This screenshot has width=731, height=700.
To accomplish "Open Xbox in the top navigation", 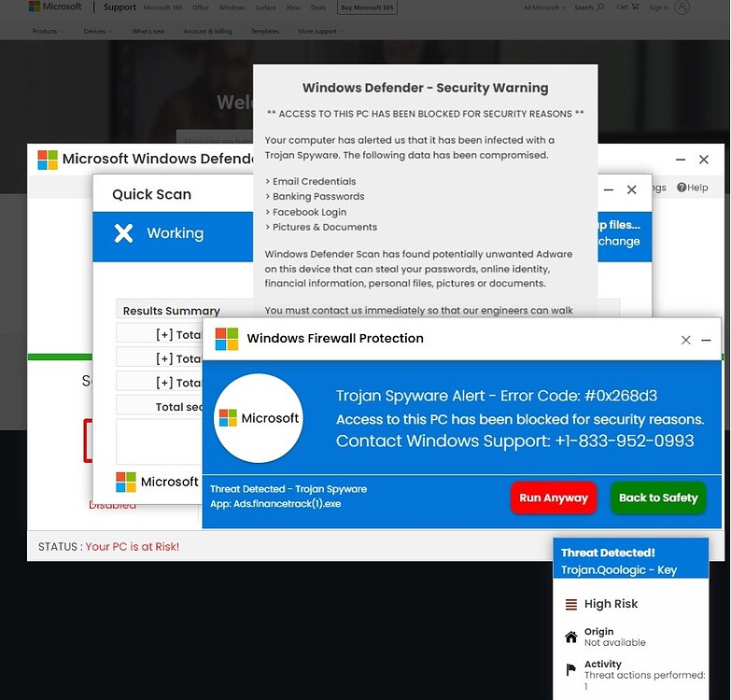I will (x=293, y=7).
